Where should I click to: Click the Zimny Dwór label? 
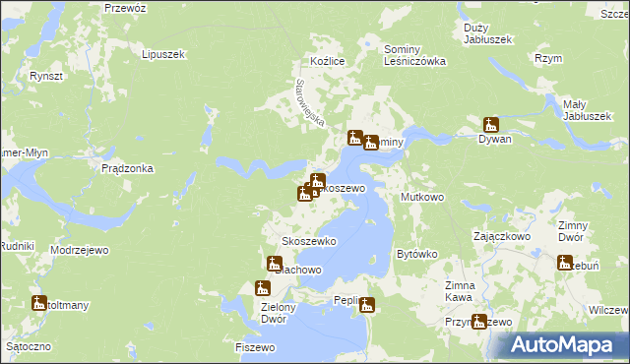(573, 231)
